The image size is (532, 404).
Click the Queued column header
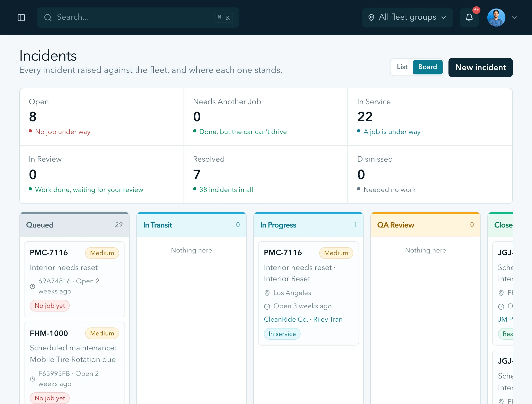74,225
